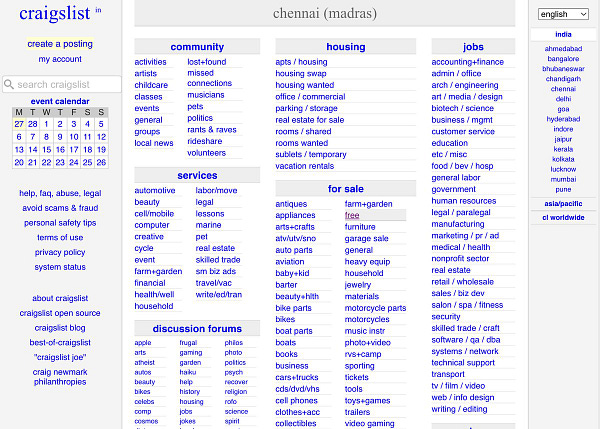
Task: Open the community section header
Action: [x=197, y=47]
